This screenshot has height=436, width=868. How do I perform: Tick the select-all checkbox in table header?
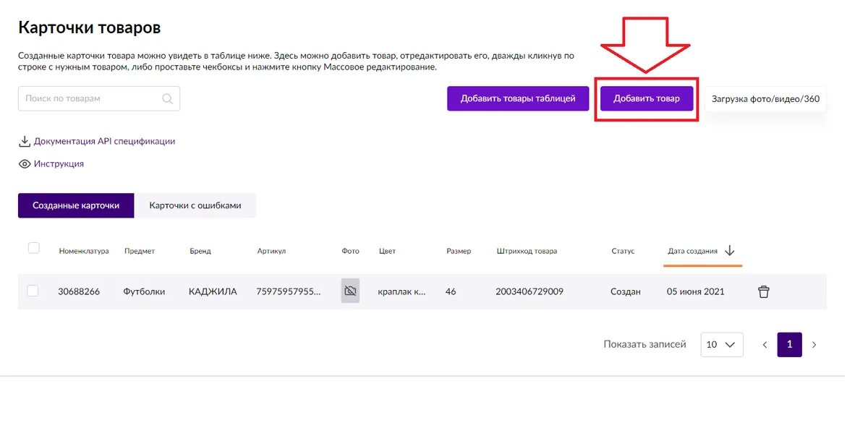pyautogui.click(x=34, y=248)
